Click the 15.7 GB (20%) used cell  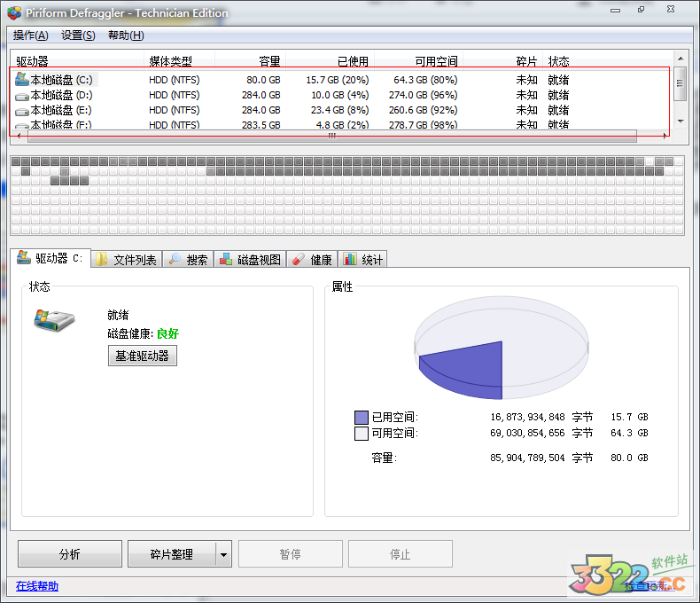[337, 80]
